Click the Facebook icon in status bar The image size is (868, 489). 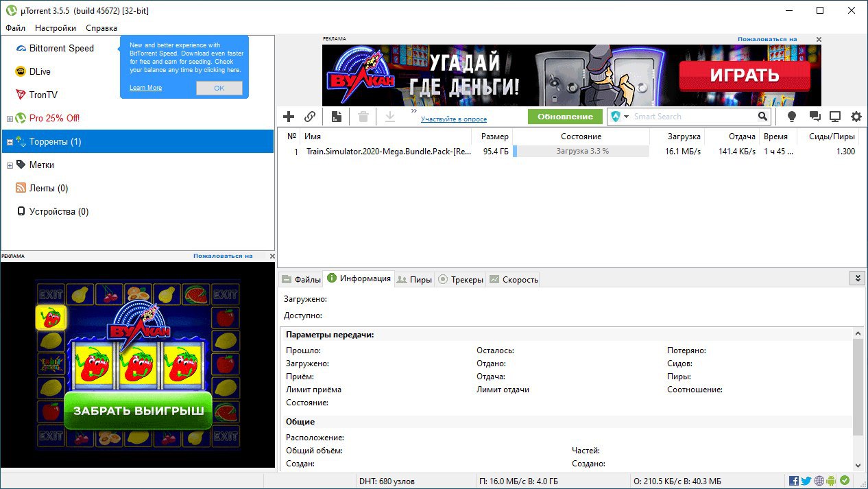[x=794, y=481]
